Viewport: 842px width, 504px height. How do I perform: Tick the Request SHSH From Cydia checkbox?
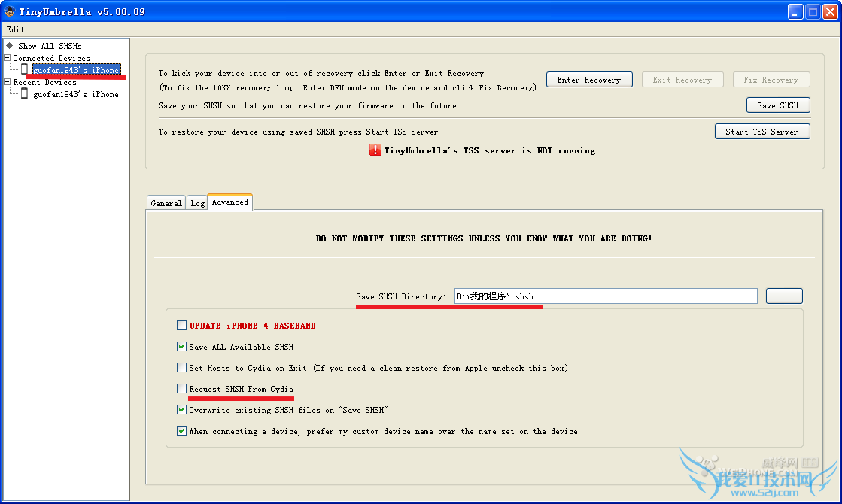[x=181, y=388]
